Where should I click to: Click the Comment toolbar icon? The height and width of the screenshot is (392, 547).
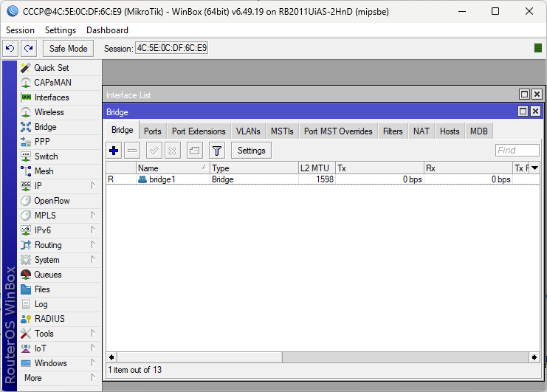tap(194, 151)
